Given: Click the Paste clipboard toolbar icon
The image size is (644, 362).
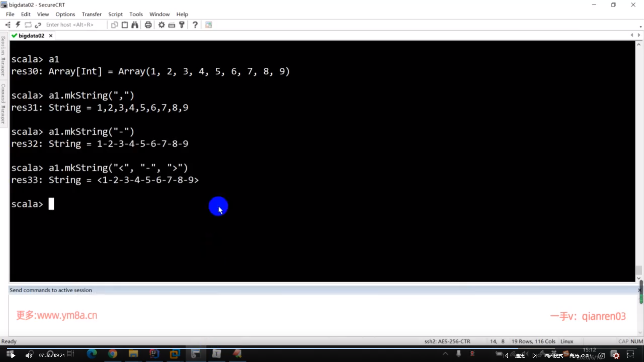Looking at the screenshot, I should 125,25.
